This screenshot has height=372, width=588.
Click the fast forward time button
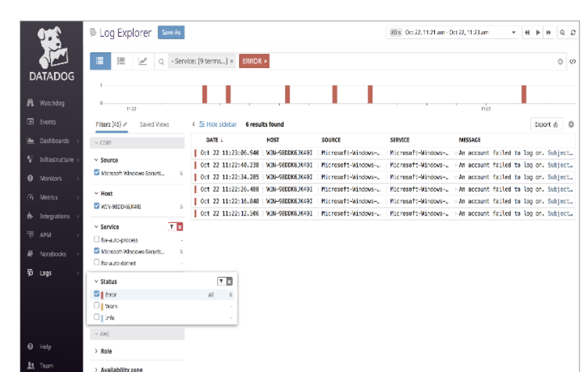(x=548, y=32)
